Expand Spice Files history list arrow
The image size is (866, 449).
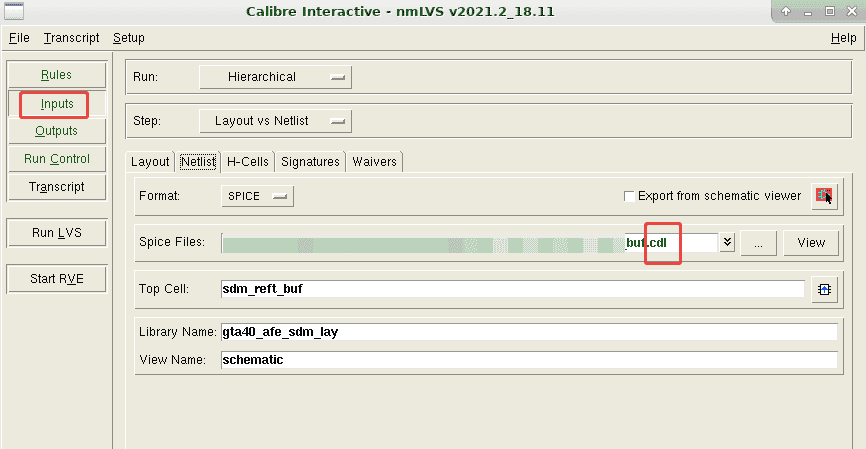coord(727,242)
